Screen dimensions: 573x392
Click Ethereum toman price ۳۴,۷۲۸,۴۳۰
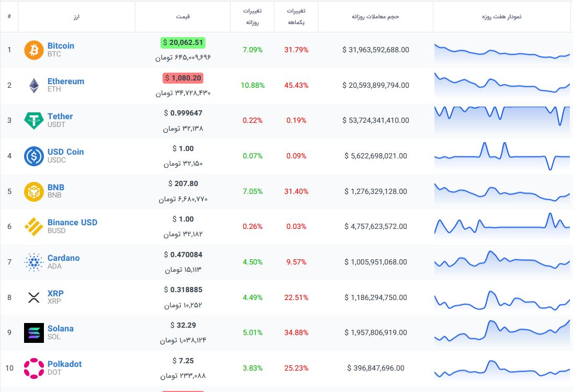point(182,93)
